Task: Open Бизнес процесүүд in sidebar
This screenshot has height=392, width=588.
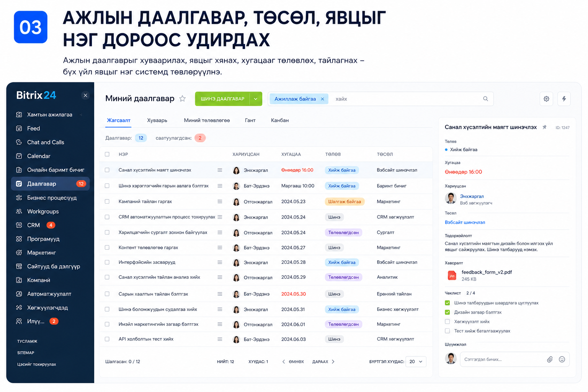Action: pos(52,198)
